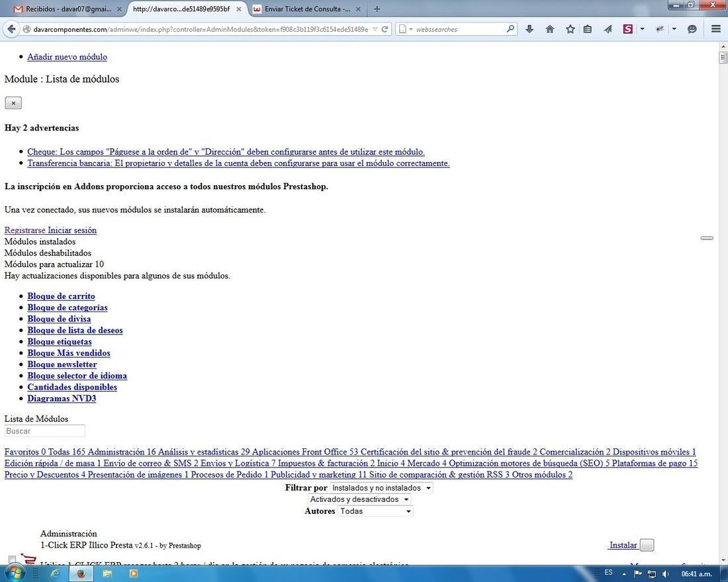Click the 06:41 a.m. taskbar clock
This screenshot has height=582, width=728.
point(696,574)
